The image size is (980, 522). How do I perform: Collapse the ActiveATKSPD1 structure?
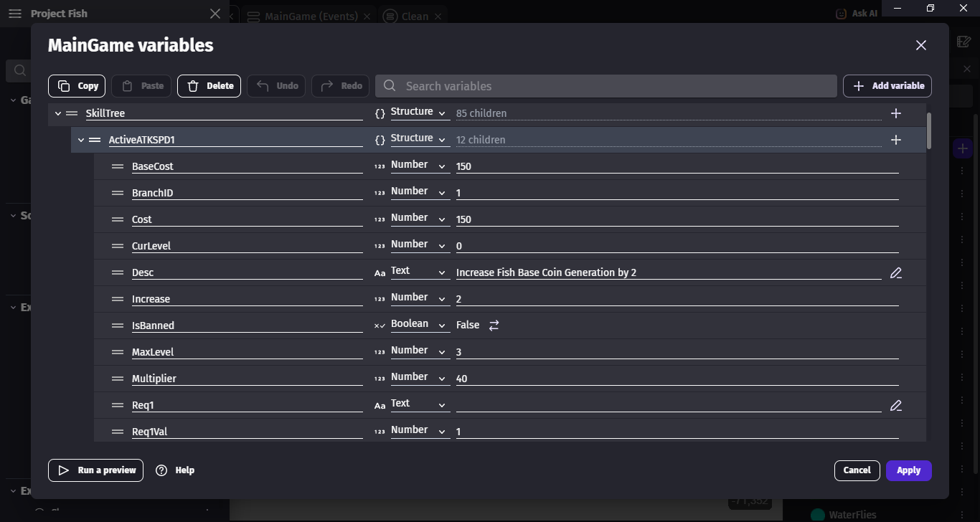pyautogui.click(x=81, y=140)
